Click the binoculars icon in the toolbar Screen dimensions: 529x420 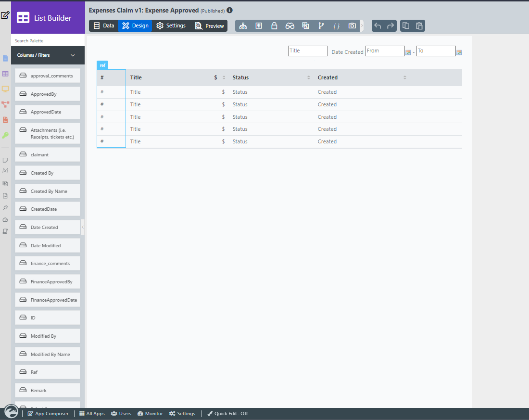point(290,26)
